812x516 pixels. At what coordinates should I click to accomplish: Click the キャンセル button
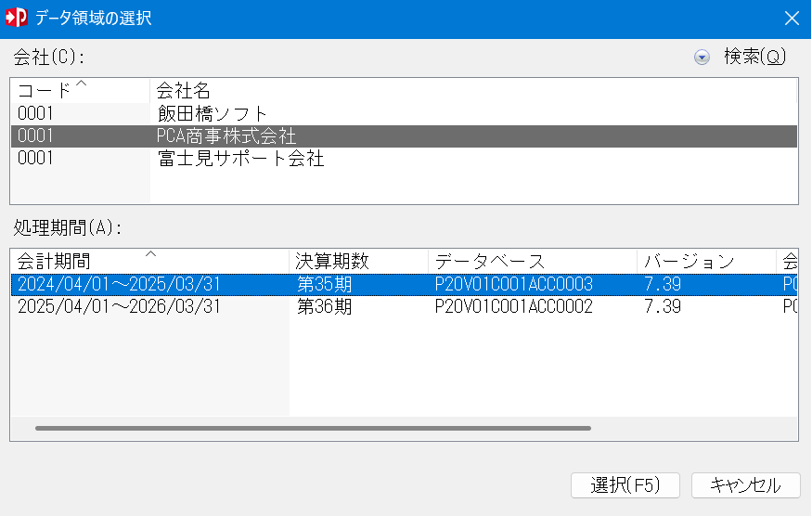click(x=746, y=485)
